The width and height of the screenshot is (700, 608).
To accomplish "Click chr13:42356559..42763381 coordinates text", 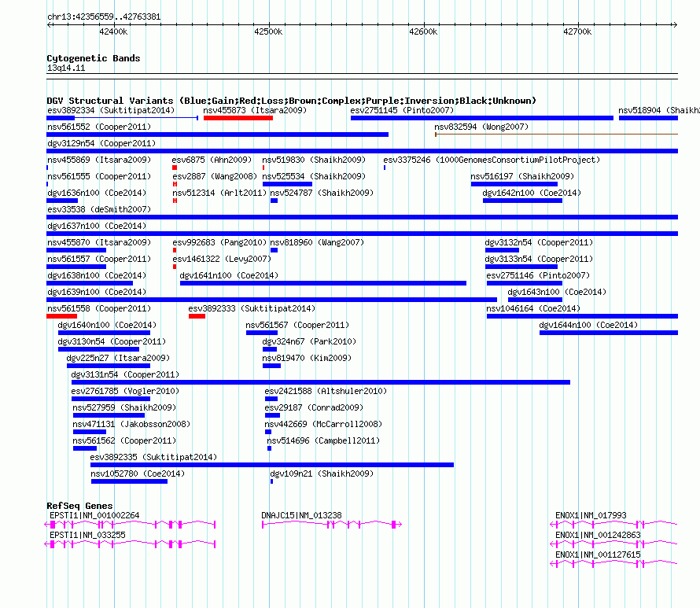I will (104, 17).
